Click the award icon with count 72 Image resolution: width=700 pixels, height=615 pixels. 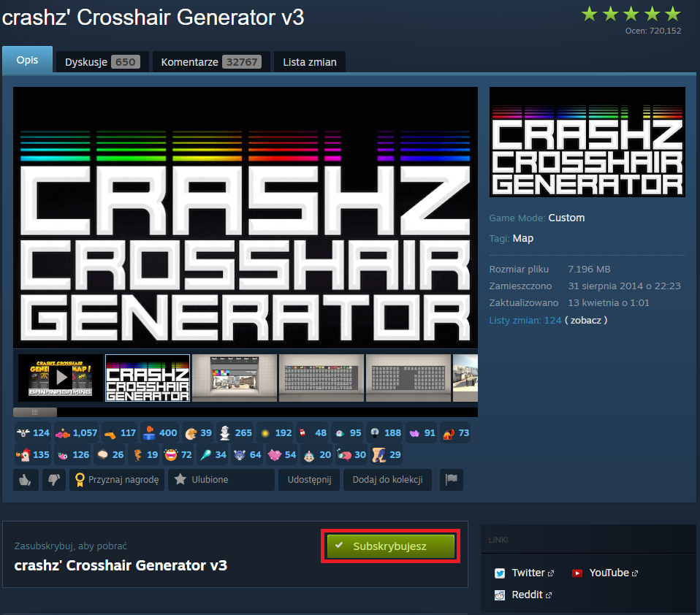178,454
